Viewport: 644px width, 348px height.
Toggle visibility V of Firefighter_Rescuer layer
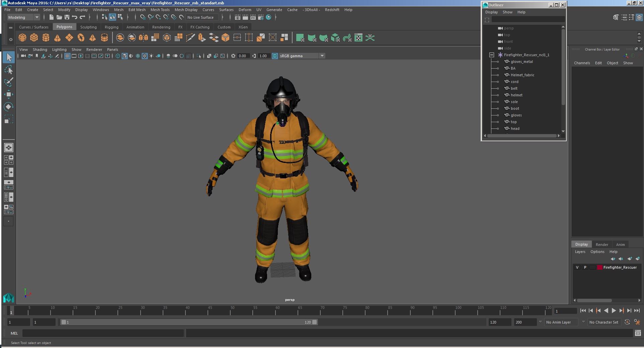tap(577, 267)
